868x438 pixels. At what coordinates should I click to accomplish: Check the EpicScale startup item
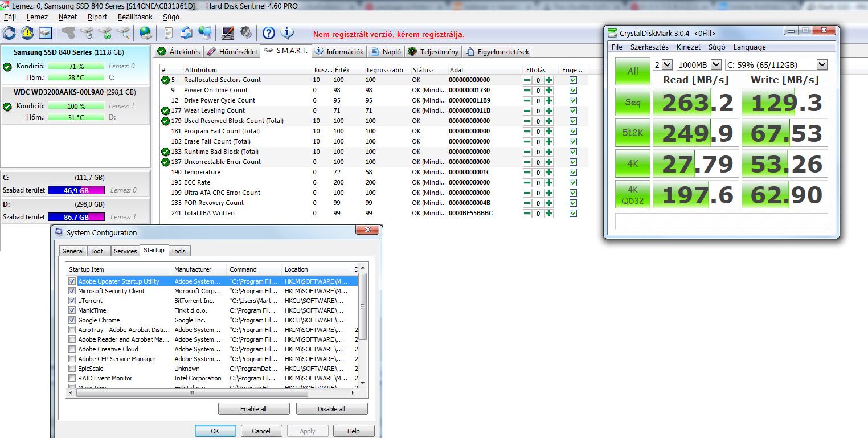click(72, 369)
